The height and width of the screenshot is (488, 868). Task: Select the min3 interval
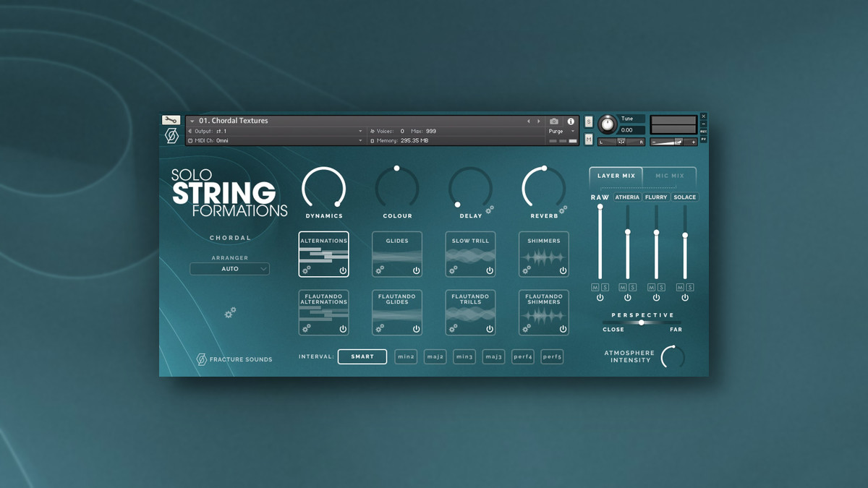pyautogui.click(x=464, y=356)
